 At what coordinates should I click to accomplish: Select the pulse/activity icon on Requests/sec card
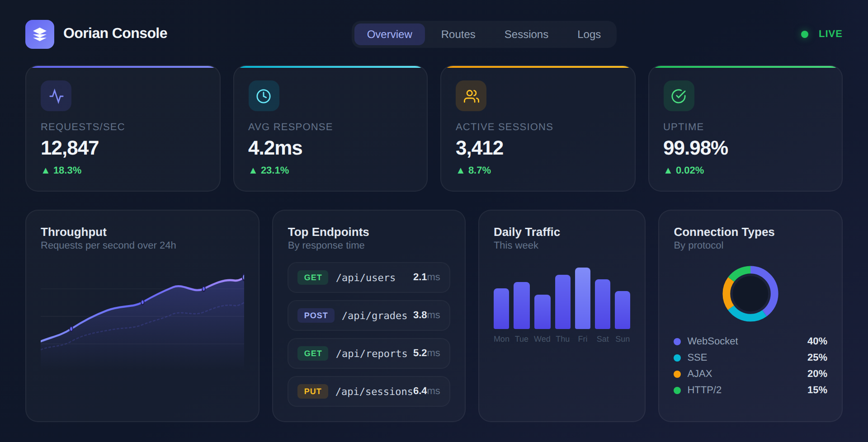[x=56, y=95]
